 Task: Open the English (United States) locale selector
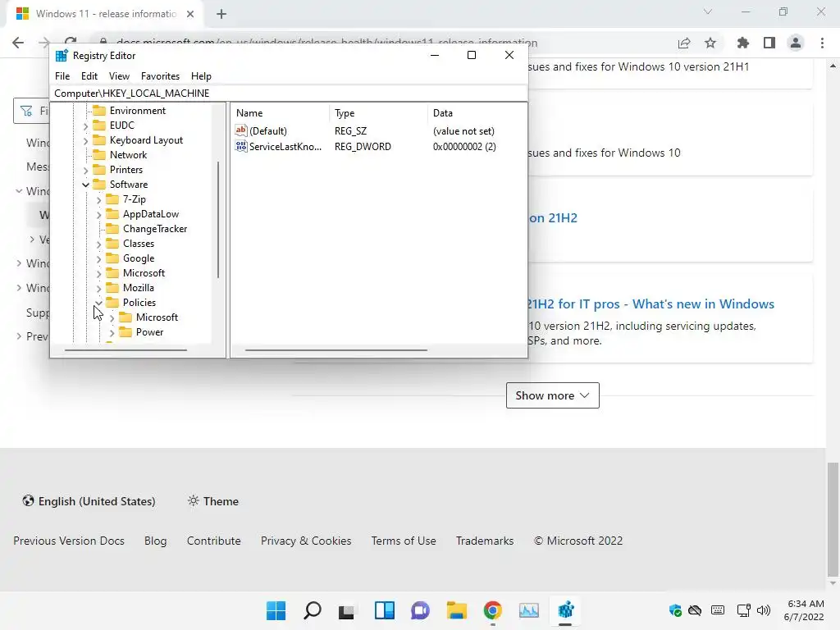tap(89, 501)
